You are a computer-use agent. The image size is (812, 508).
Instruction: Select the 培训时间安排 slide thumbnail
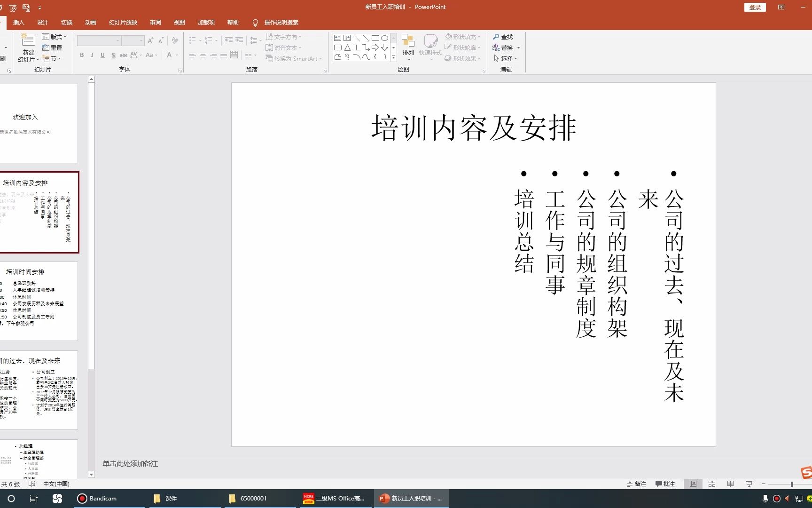39,301
